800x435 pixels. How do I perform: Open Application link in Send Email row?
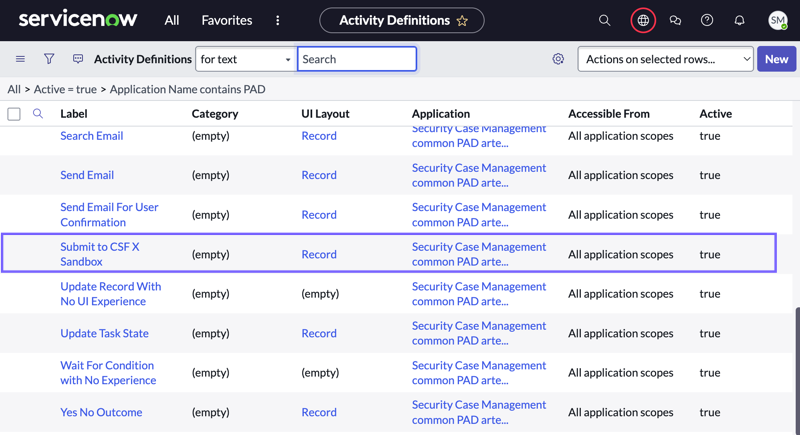point(479,175)
